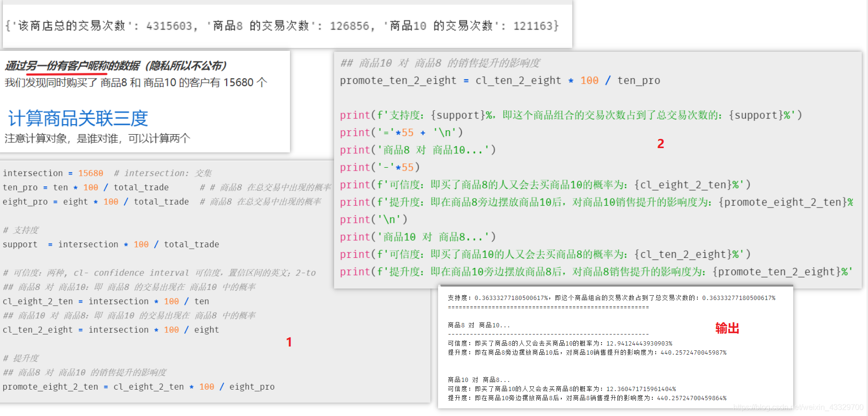Screen dimensions: 868x416
Task: Click the line cl_ten_2_eight = intersection * 100 / eight
Action: (x=111, y=330)
